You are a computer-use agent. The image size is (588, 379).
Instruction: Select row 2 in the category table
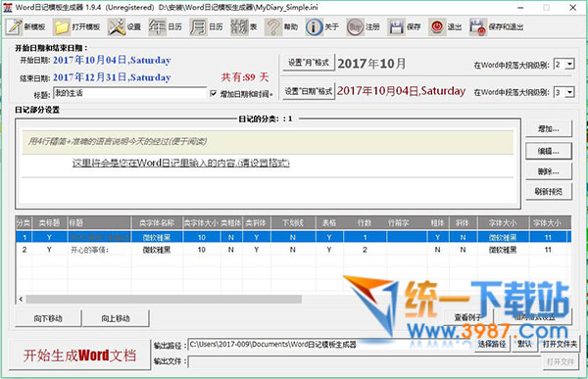pyautogui.click(x=293, y=250)
